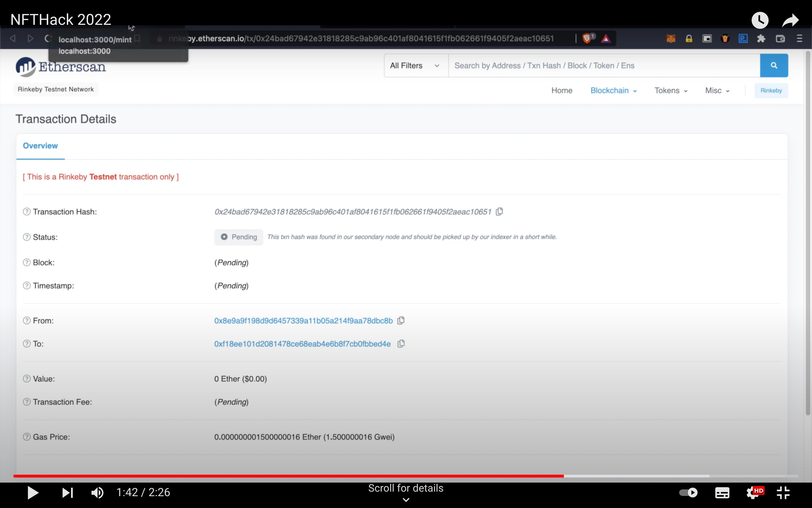This screenshot has width=812, height=508.
Task: Click the page vertical scrollbar
Action: coord(808,233)
